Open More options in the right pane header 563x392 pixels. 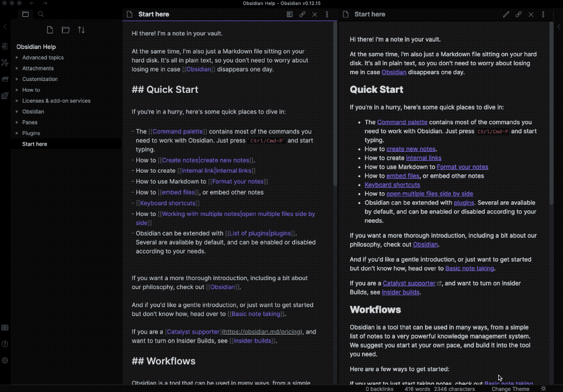pyautogui.click(x=543, y=15)
